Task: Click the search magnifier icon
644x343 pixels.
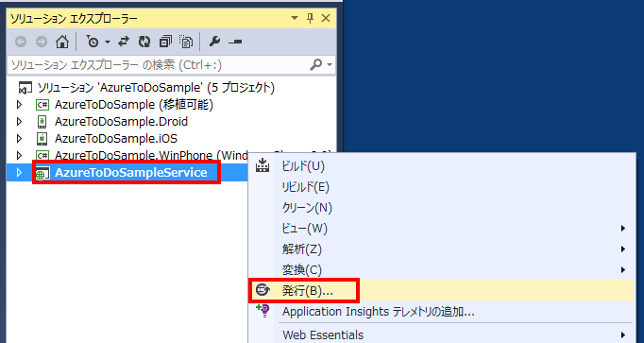Action: pos(315,64)
